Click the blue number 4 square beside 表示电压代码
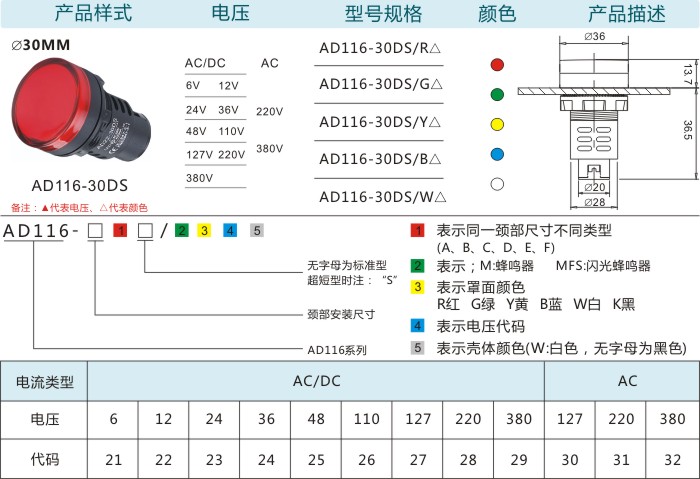Viewport: 700px width, 479px height. [418, 326]
